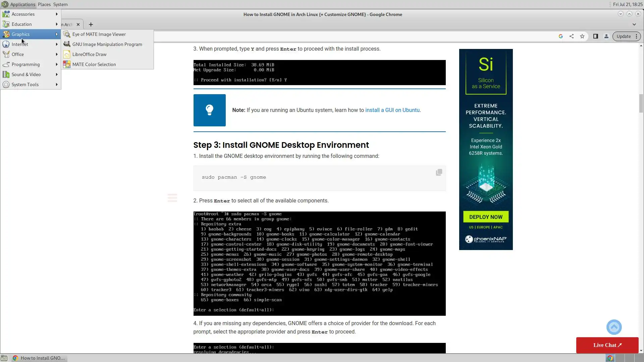The height and width of the screenshot is (362, 644).
Task: Click the copy code icon for pacman command
Action: [x=439, y=172]
